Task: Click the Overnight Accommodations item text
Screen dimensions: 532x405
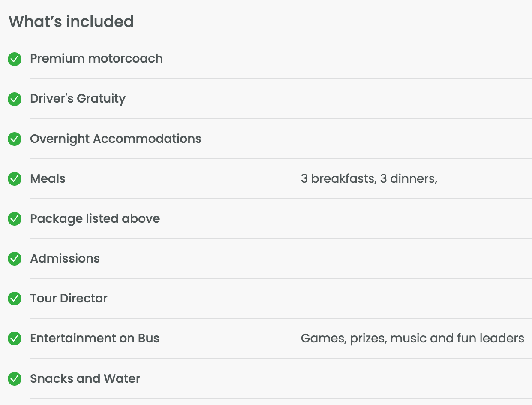Action: 116,139
